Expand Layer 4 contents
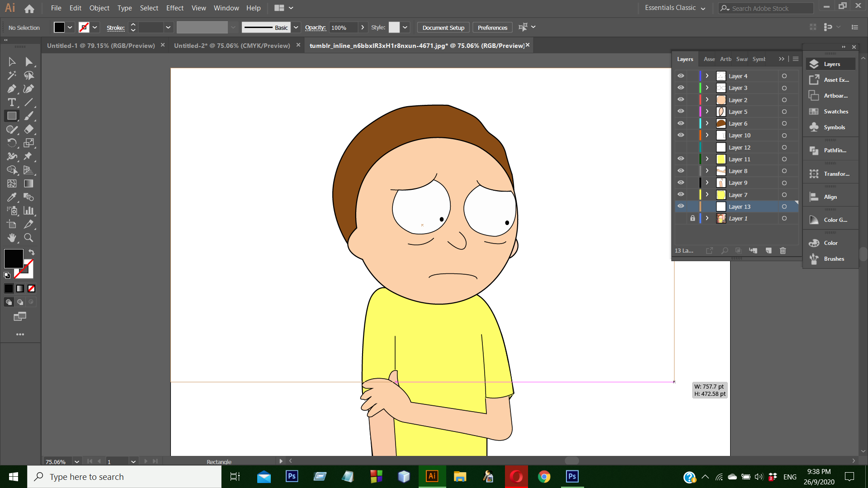Screen dimensions: 868x488 708,76
